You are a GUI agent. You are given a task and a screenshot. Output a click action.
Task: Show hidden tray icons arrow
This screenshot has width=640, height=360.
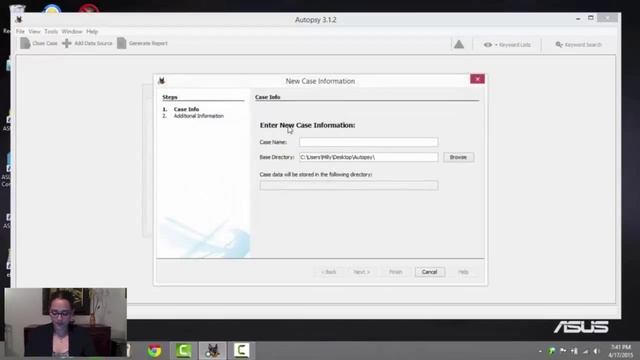point(540,351)
